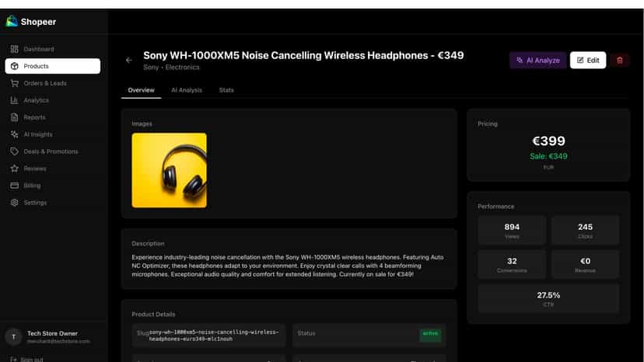The image size is (644, 362).
Task: Click the Analytics bar chart icon
Action: coord(14,100)
